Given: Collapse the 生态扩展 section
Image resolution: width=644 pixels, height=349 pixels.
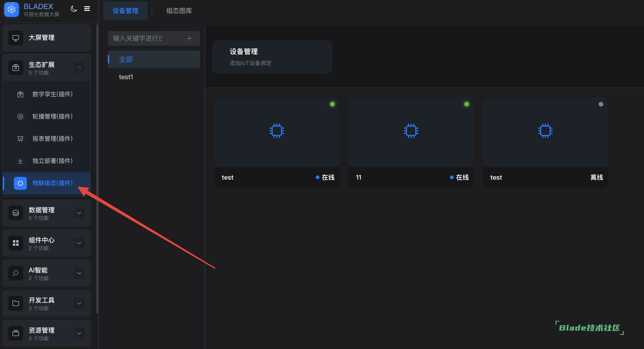Looking at the screenshot, I should 79,68.
